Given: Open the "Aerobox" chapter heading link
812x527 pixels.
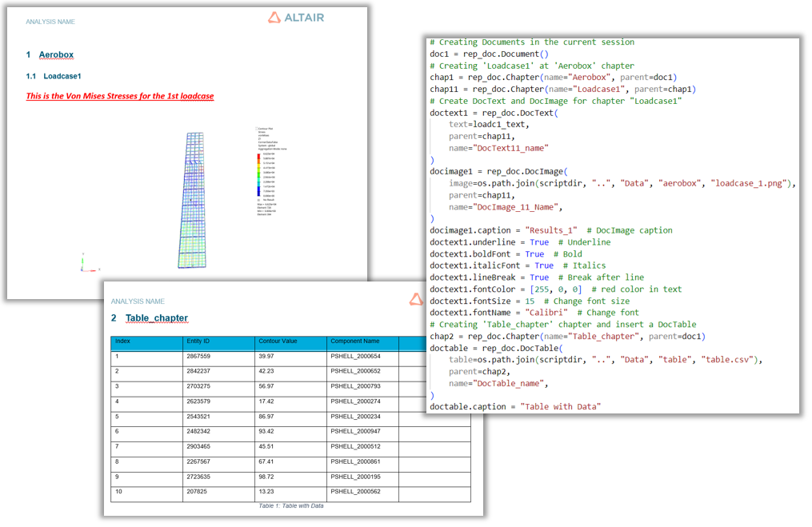Looking at the screenshot, I should (57, 54).
